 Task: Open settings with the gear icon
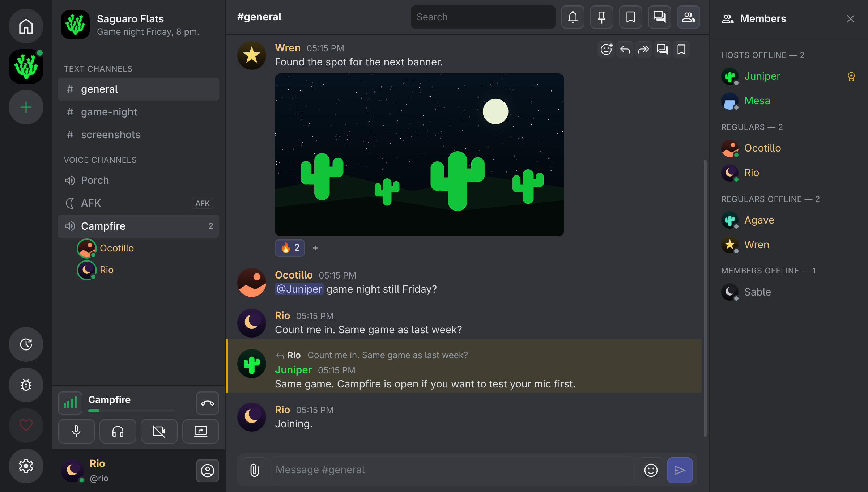(x=26, y=466)
